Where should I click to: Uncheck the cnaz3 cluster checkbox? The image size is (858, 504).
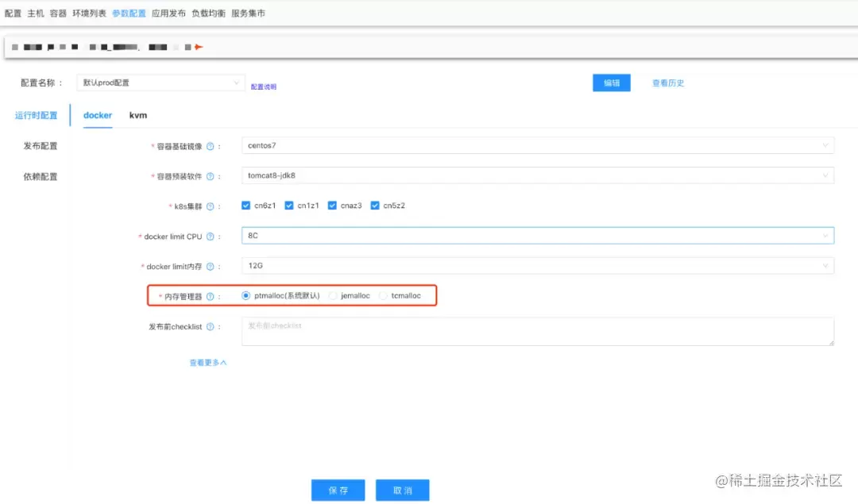pyautogui.click(x=332, y=206)
